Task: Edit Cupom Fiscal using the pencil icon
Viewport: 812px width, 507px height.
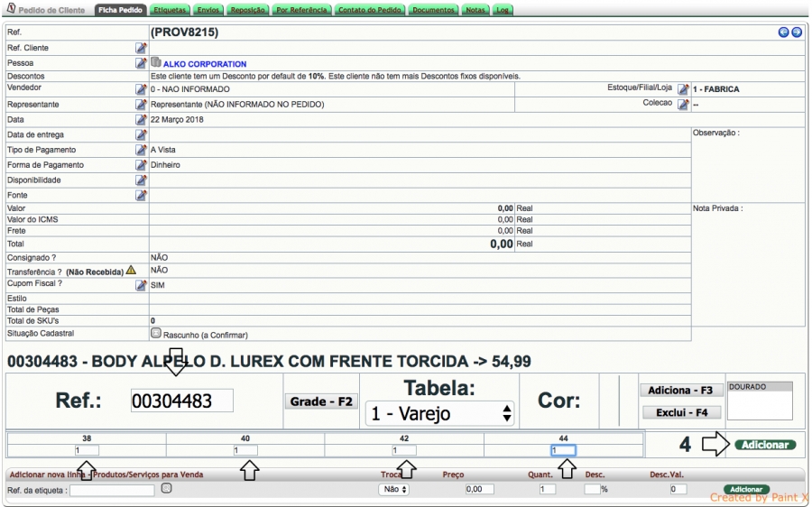Action: 141,285
